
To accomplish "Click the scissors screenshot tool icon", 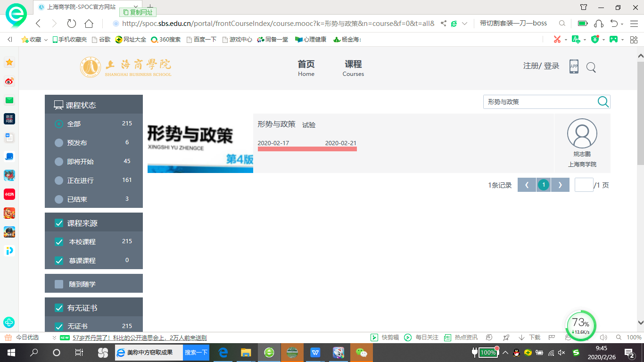I will click(557, 40).
